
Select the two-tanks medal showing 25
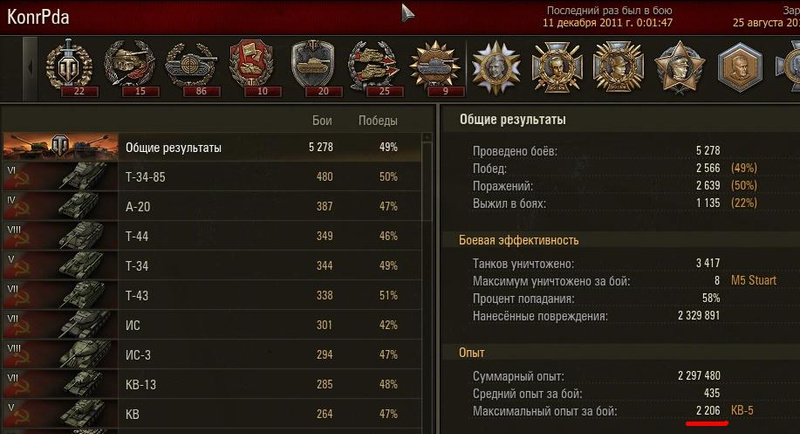tap(374, 68)
